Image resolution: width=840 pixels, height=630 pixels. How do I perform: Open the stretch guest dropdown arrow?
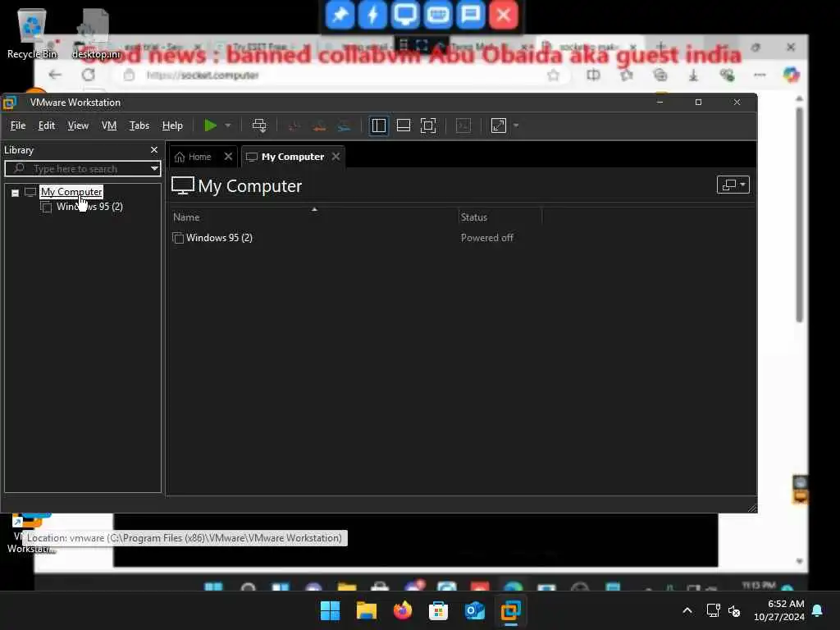[x=516, y=126]
